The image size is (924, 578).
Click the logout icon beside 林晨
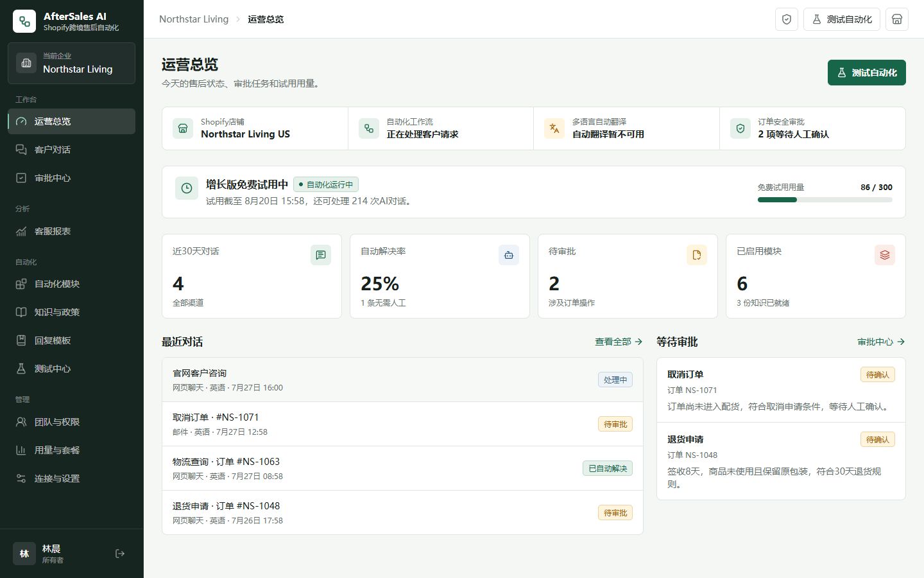120,554
